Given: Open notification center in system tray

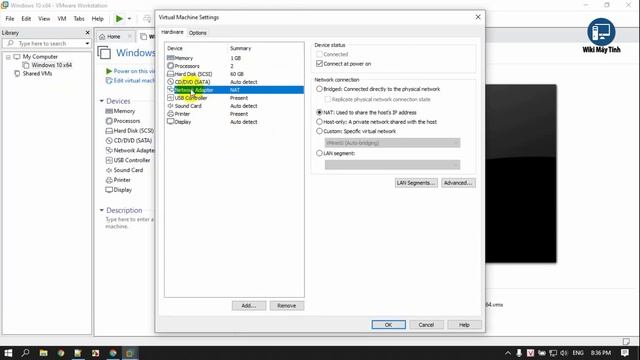Looking at the screenshot, I should (x=624, y=353).
